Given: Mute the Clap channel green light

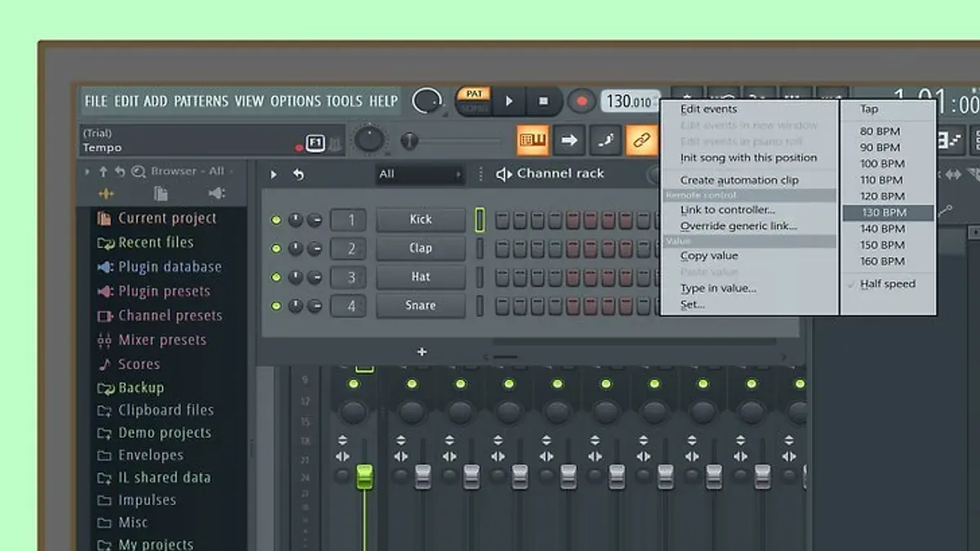Looking at the screenshot, I should point(276,249).
